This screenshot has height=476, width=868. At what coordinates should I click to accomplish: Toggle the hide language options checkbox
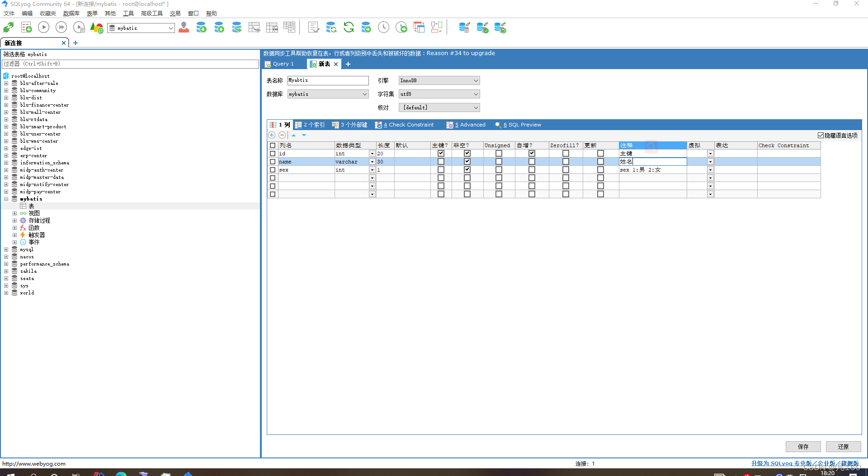click(x=821, y=135)
